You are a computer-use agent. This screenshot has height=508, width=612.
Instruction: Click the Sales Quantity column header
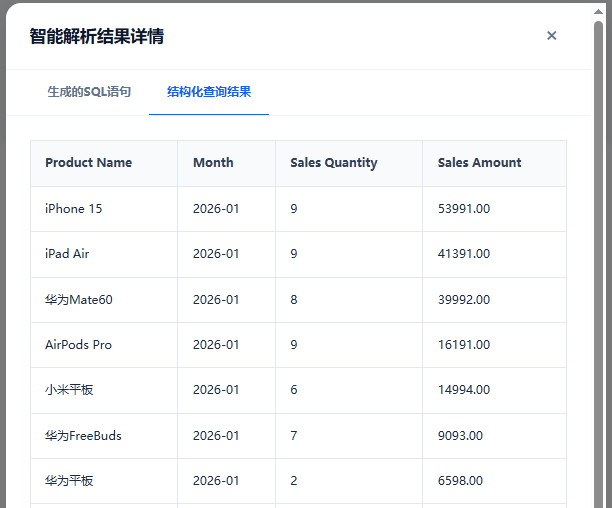tap(349, 163)
